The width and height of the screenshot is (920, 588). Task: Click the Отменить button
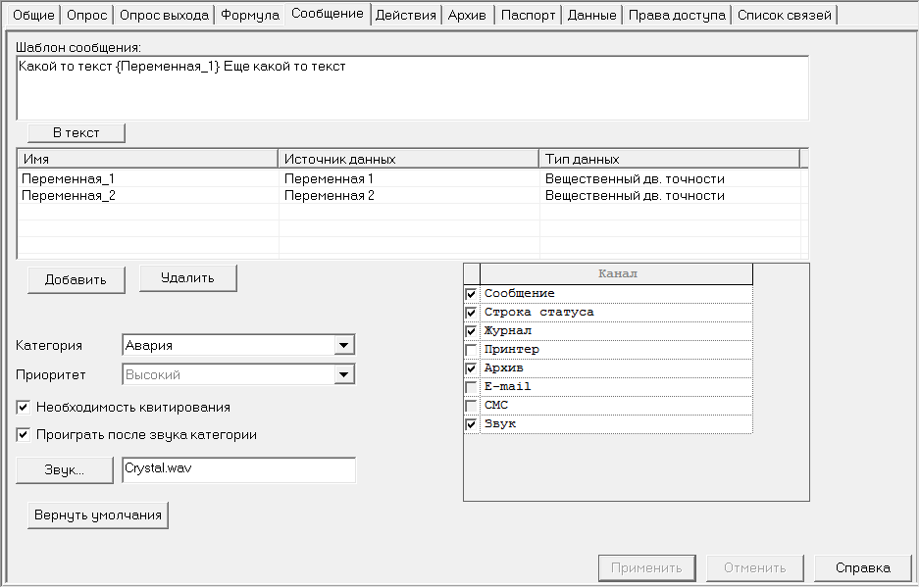tap(755, 568)
